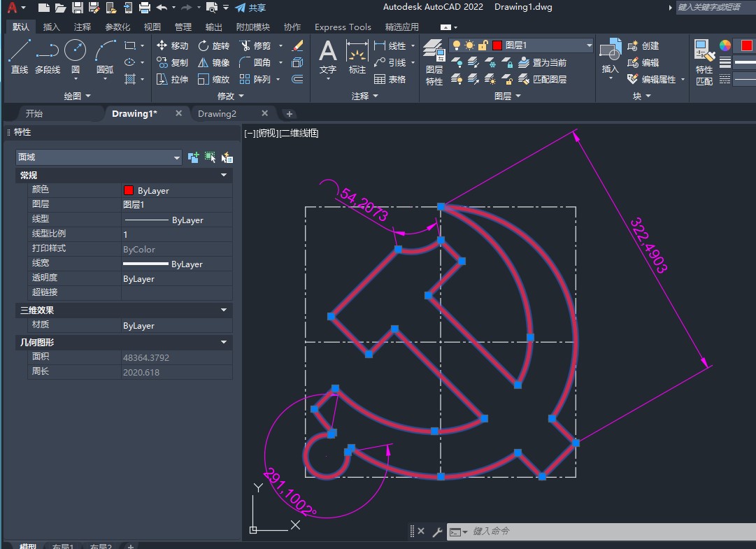
Task: Pick the Rectangle tool icon in Draw panel
Action: click(129, 45)
